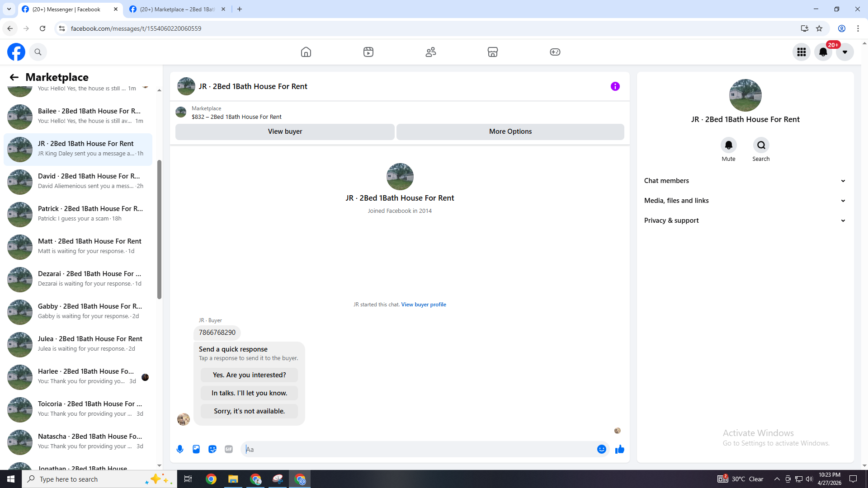
Task: Open the Facebook home logo
Action: (x=16, y=52)
